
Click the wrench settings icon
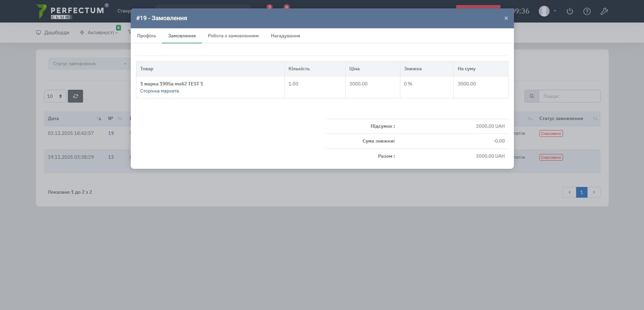tap(604, 11)
